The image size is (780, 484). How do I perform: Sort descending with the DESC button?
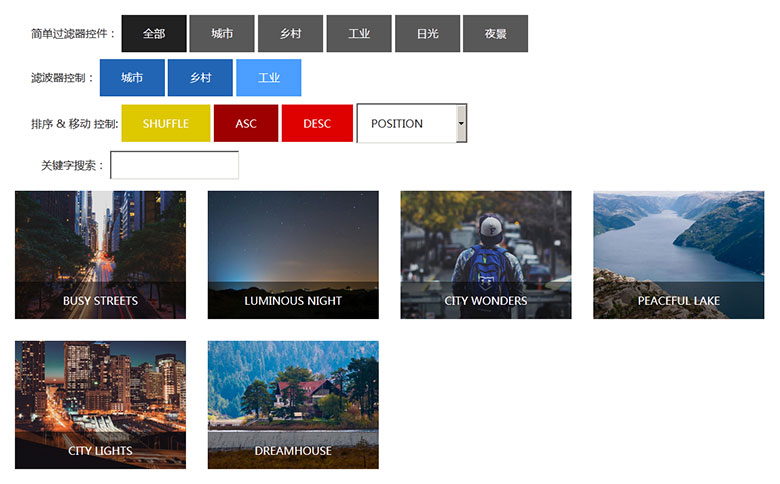317,124
